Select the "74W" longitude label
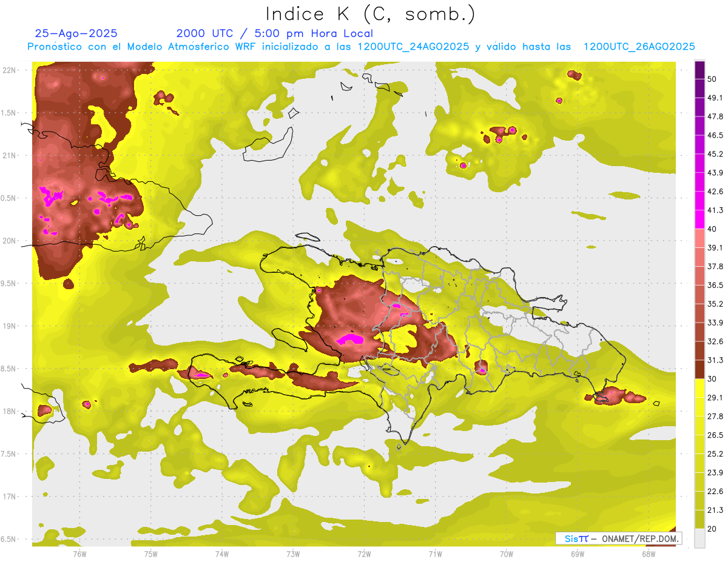728x562 pixels. click(x=222, y=553)
